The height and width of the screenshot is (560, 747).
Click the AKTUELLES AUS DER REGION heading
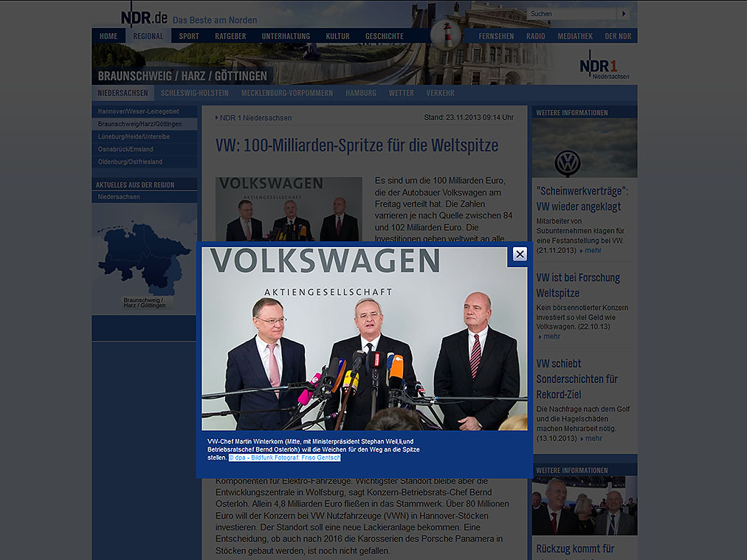[x=135, y=184]
